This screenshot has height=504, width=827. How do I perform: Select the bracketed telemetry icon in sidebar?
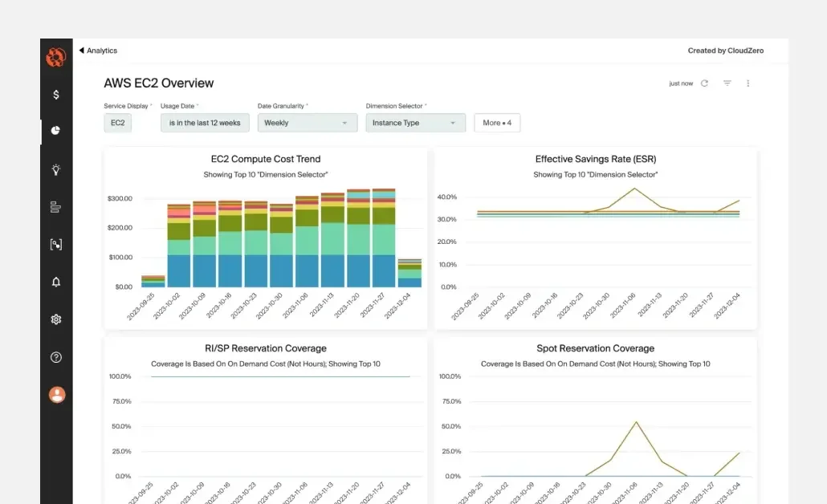tap(55, 244)
